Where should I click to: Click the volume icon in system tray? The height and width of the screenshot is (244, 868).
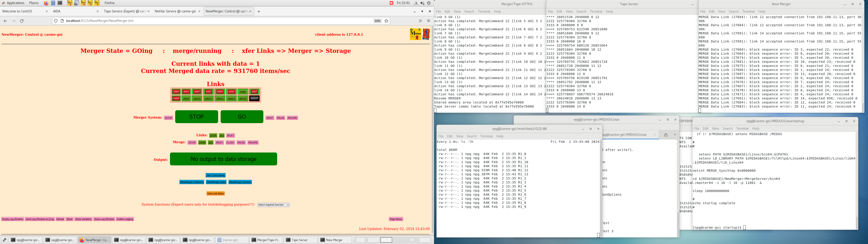pos(422,3)
